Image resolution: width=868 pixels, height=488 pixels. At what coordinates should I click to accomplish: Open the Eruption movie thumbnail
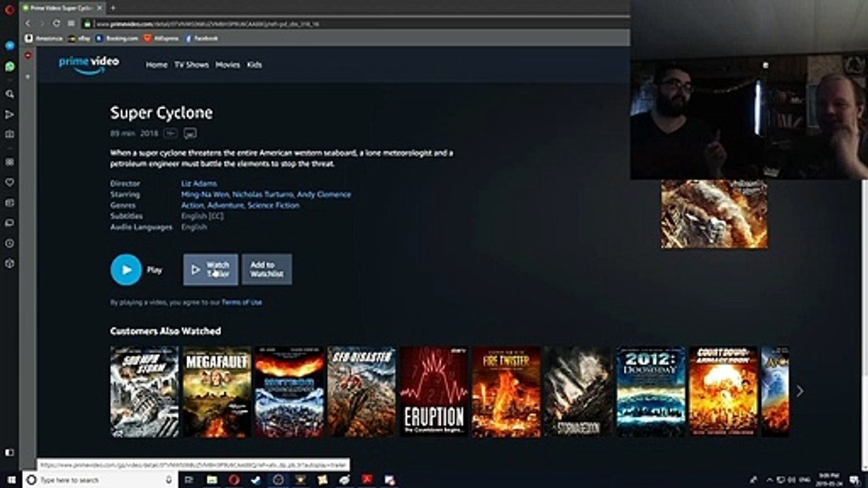[434, 392]
